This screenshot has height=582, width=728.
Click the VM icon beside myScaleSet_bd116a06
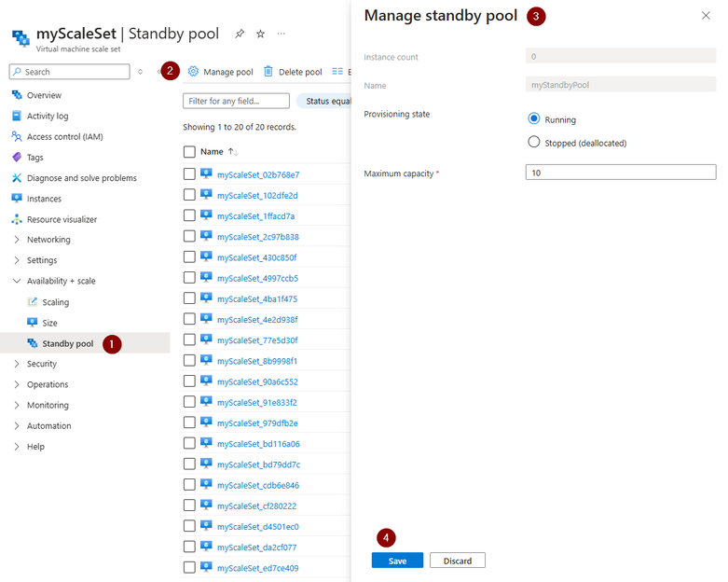pos(206,443)
